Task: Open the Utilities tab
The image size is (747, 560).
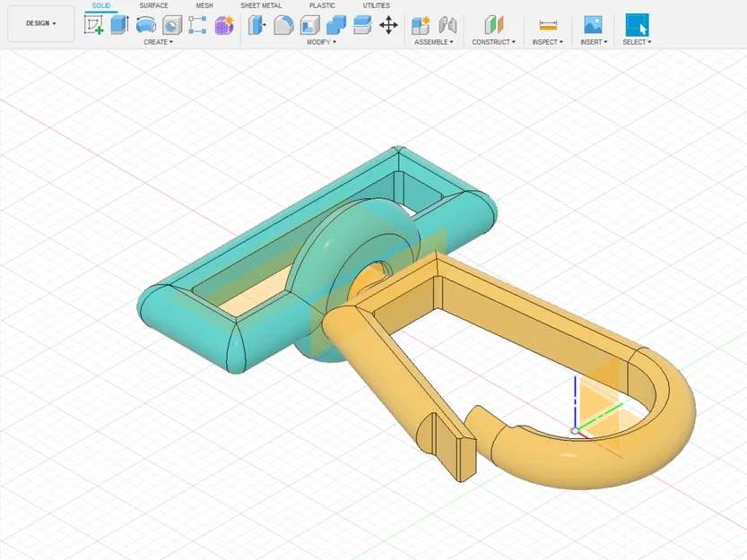Action: point(377,5)
